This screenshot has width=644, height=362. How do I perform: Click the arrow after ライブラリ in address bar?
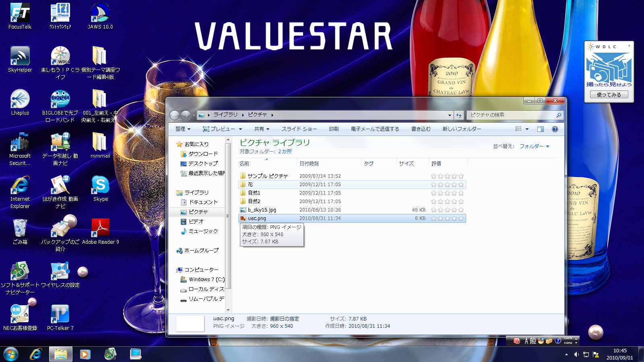pos(243,115)
